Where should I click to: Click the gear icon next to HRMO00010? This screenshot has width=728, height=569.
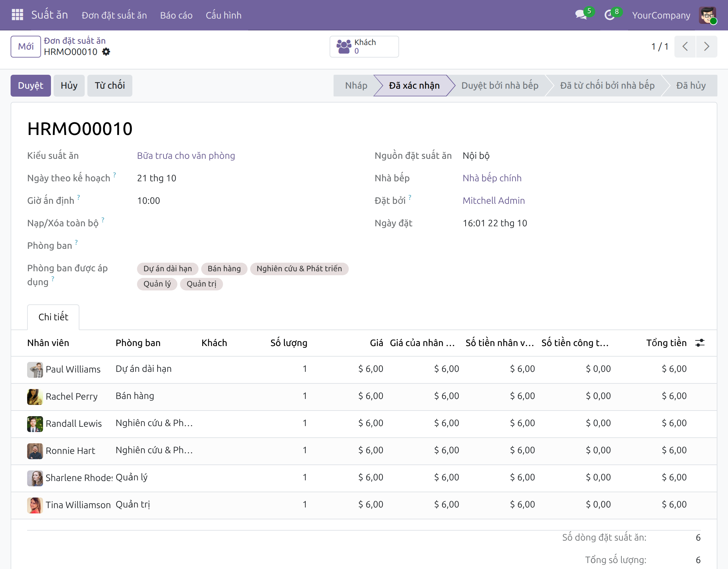(x=106, y=52)
